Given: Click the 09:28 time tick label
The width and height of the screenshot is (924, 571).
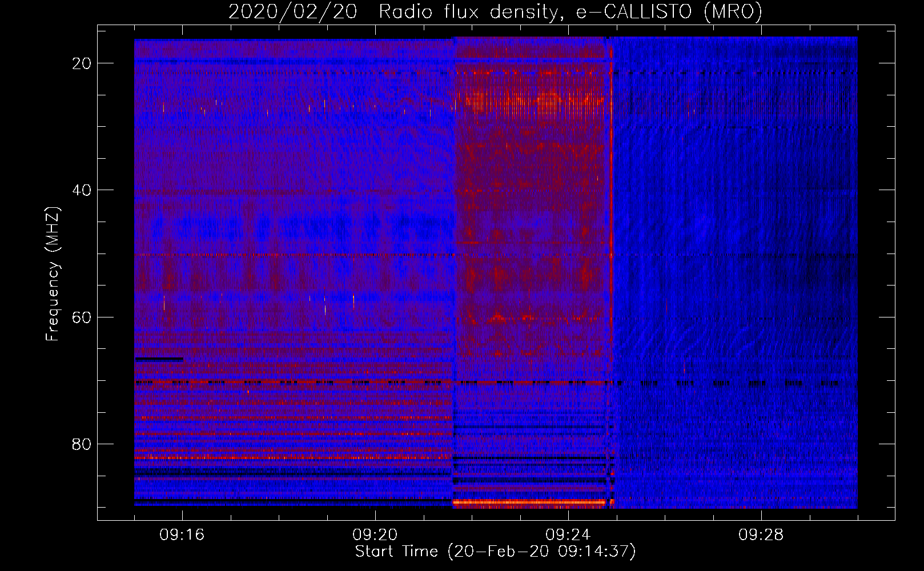Looking at the screenshot, I should [761, 535].
